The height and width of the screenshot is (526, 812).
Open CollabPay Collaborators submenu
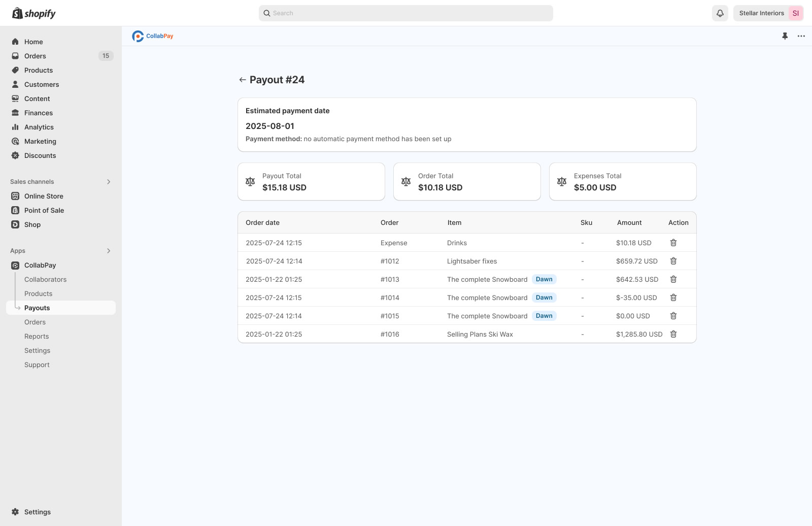tap(45, 279)
